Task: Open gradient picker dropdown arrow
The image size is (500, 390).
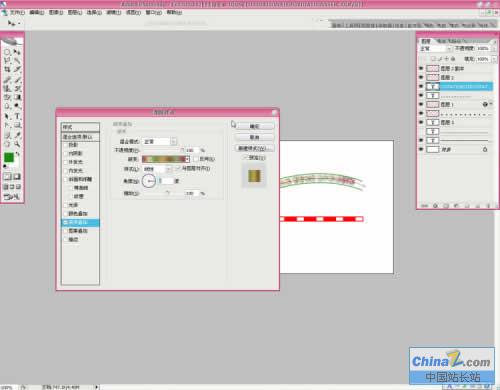Action: click(187, 159)
